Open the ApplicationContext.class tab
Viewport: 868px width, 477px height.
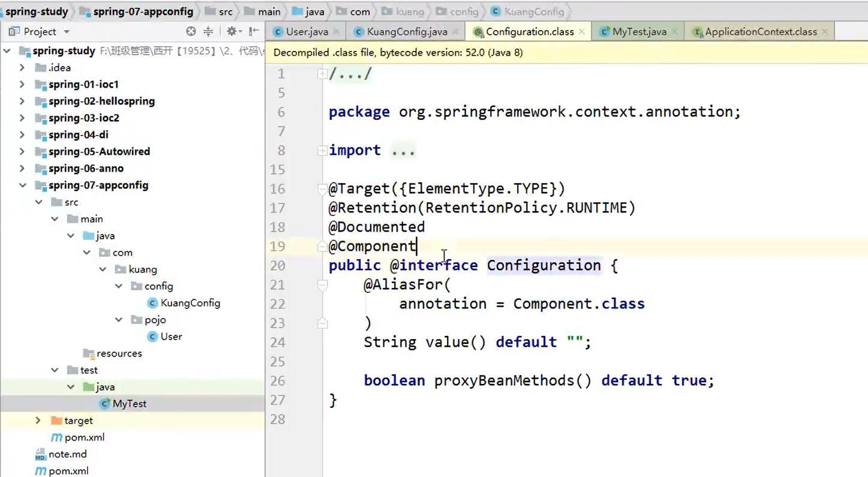point(761,32)
